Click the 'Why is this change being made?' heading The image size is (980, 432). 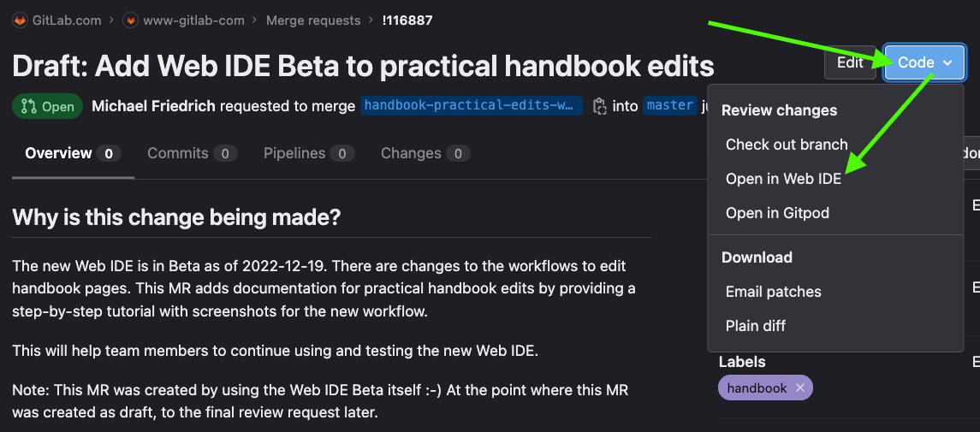pyautogui.click(x=176, y=217)
